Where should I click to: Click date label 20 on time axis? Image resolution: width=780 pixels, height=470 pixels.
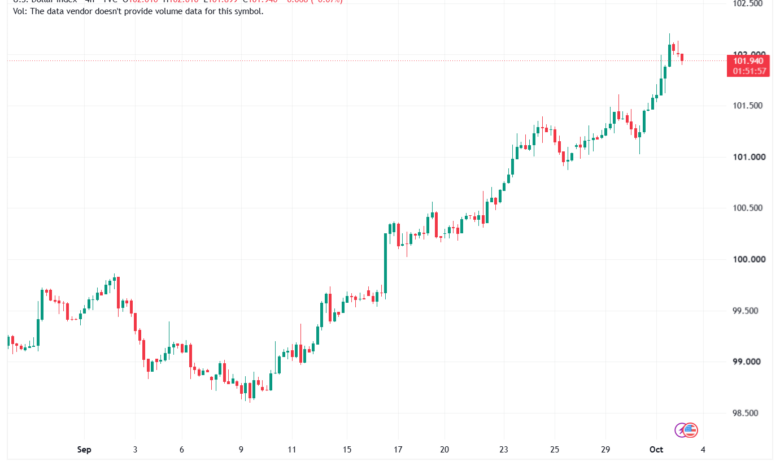point(444,450)
